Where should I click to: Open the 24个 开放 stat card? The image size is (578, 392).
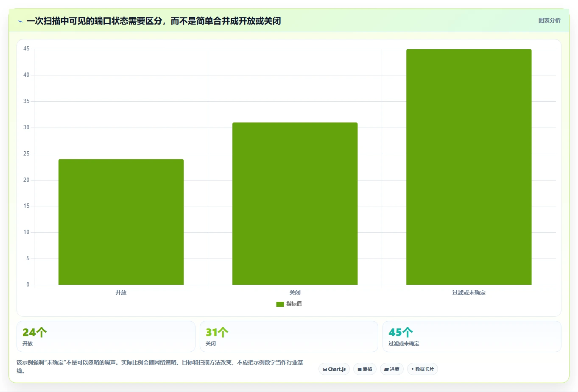tap(106, 336)
